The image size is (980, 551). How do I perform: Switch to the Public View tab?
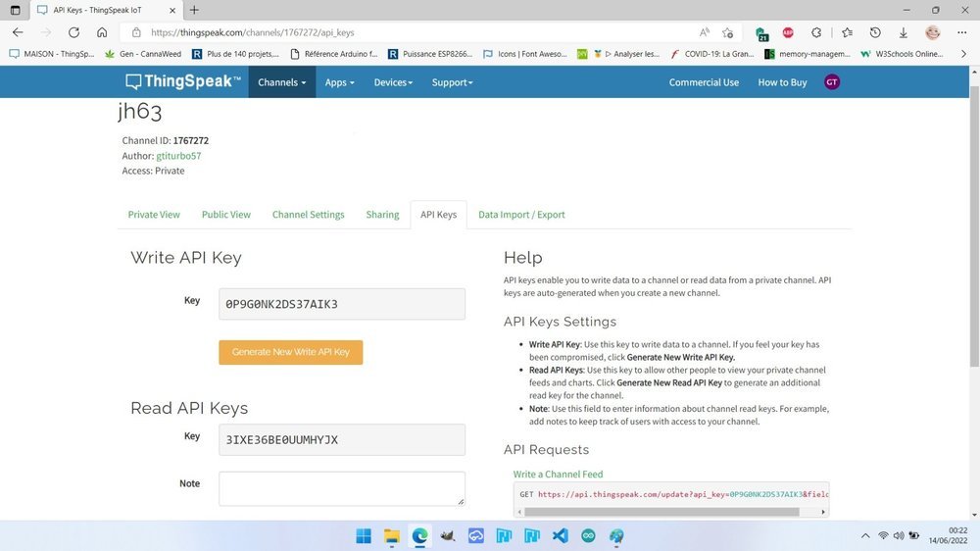coord(225,215)
